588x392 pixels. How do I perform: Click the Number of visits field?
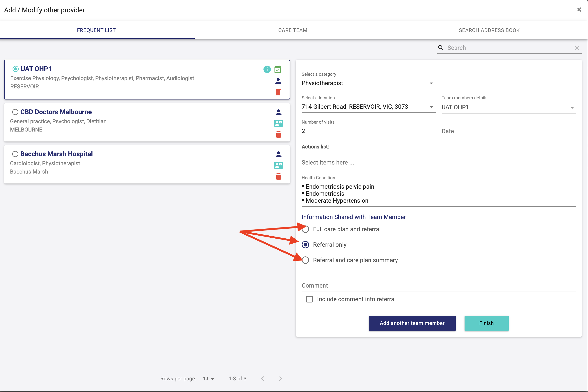tap(369, 131)
